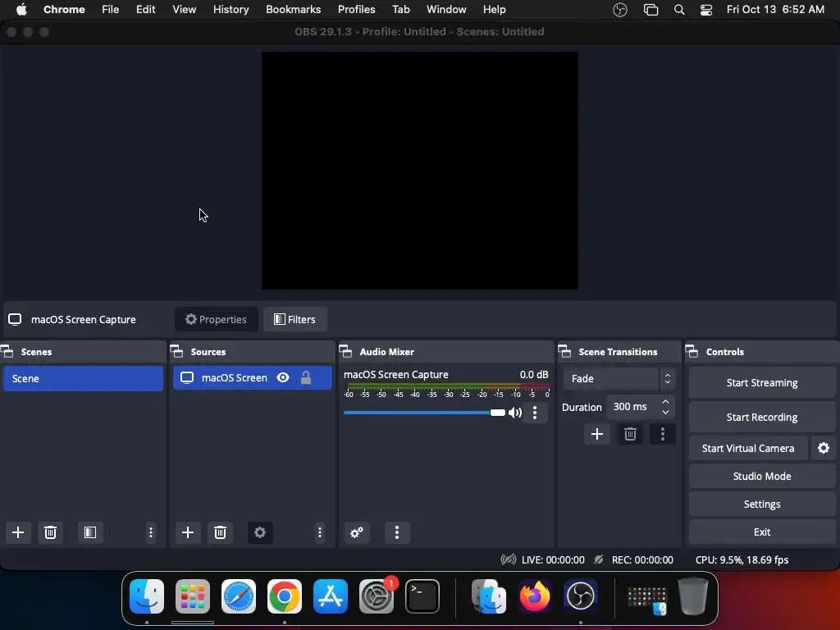The image size is (840, 630).
Task: Click the 0.0 dB level readout
Action: point(533,374)
